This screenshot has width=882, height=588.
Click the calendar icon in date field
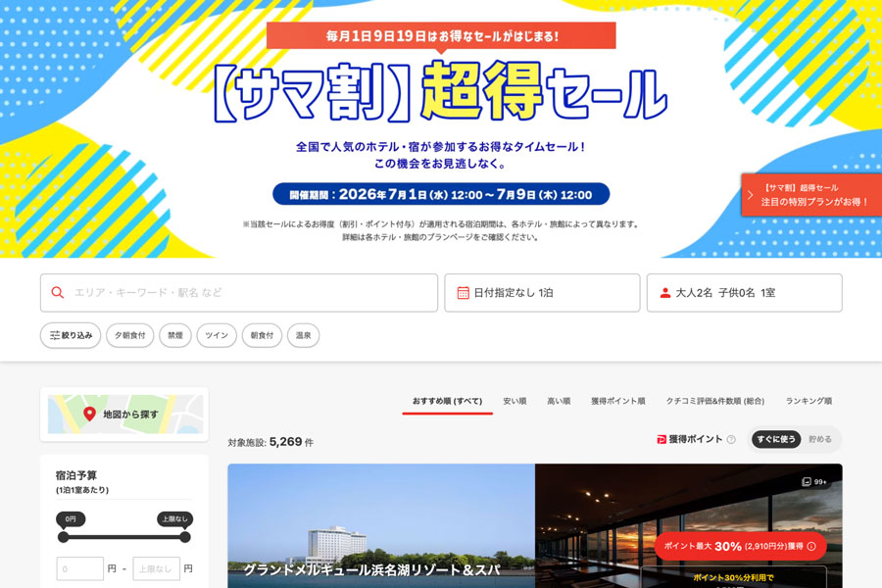click(463, 293)
